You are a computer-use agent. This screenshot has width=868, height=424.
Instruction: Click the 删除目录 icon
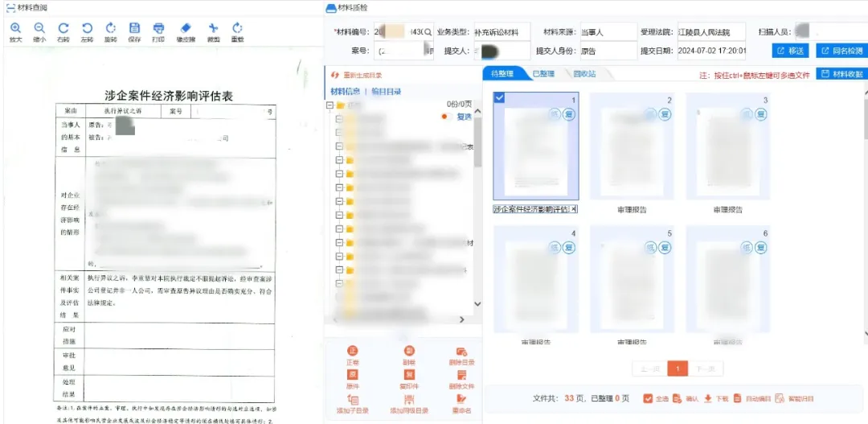(461, 352)
